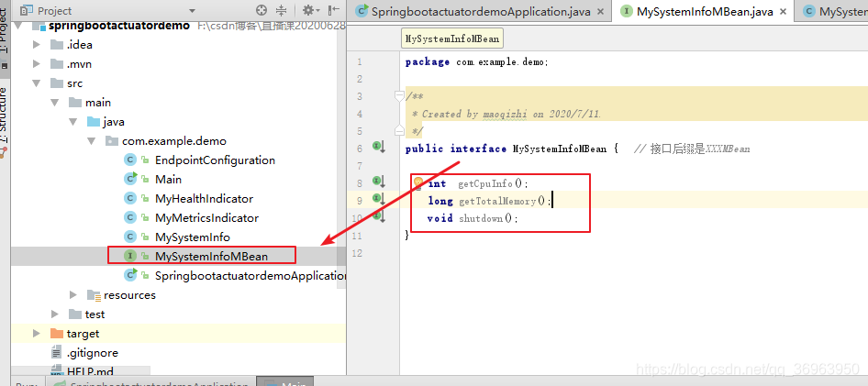The image size is (868, 386).
Task: Click the collapse all icon in Project toolbar
Action: [281, 10]
